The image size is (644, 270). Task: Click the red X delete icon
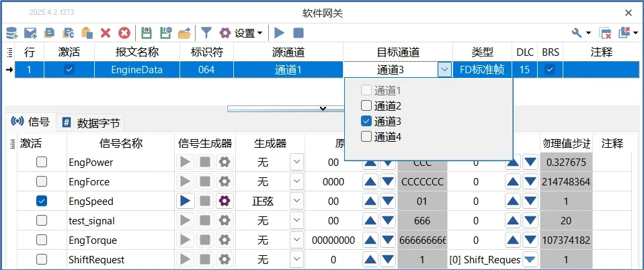(x=106, y=32)
